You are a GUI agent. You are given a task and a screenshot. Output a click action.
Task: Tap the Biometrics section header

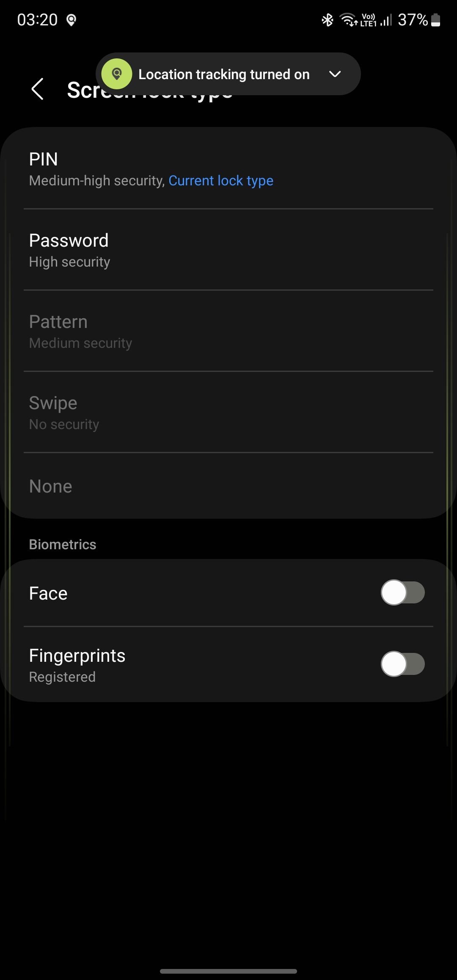62,544
